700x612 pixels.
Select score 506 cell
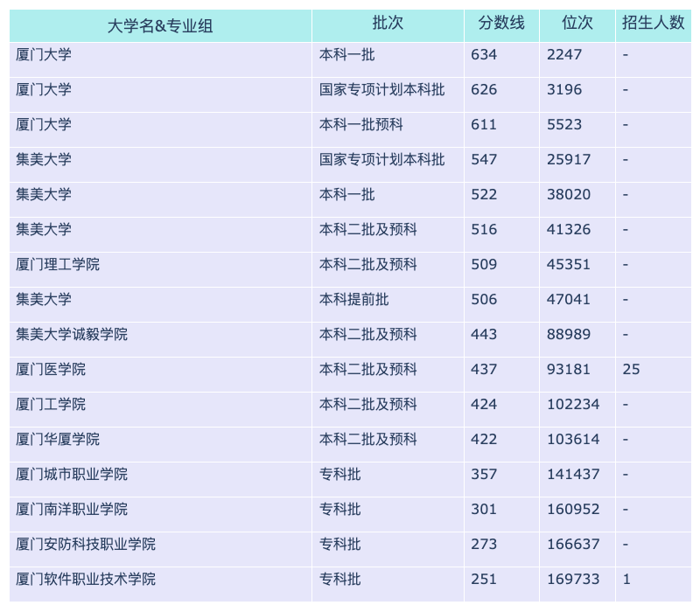(x=484, y=299)
